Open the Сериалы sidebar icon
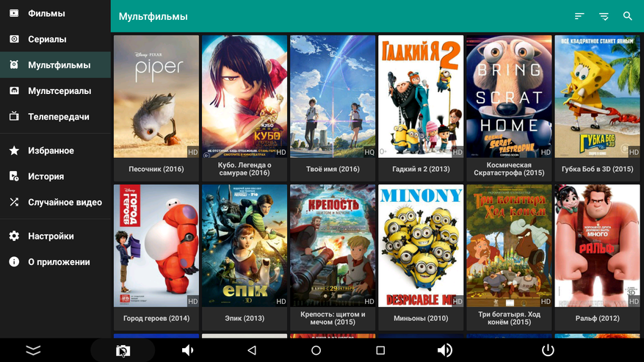Image resolution: width=644 pixels, height=362 pixels. pyautogui.click(x=14, y=39)
